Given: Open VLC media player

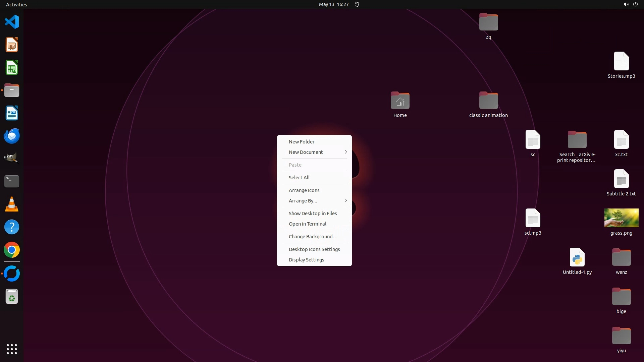Looking at the screenshot, I should pyautogui.click(x=12, y=204).
